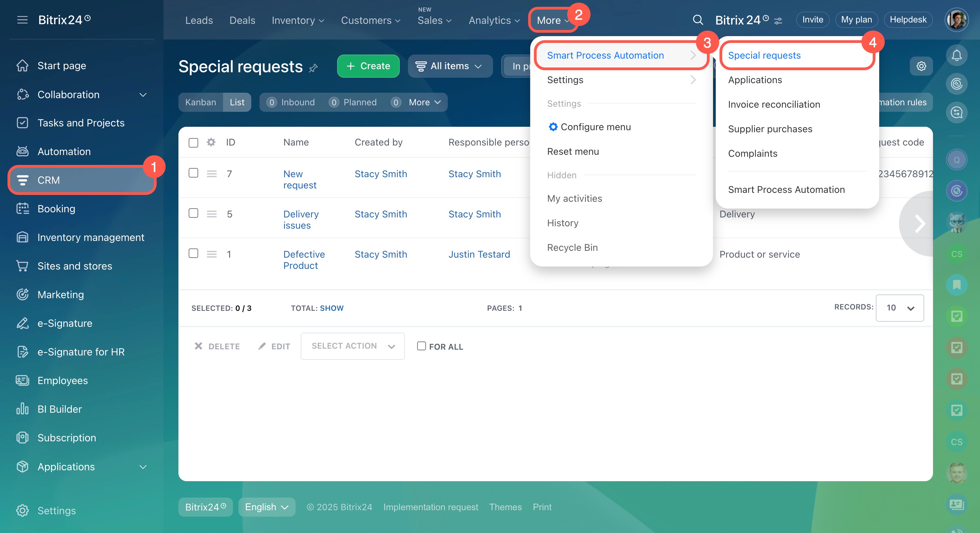Open grid settings gear in table header
The image size is (980, 533).
[x=211, y=142]
